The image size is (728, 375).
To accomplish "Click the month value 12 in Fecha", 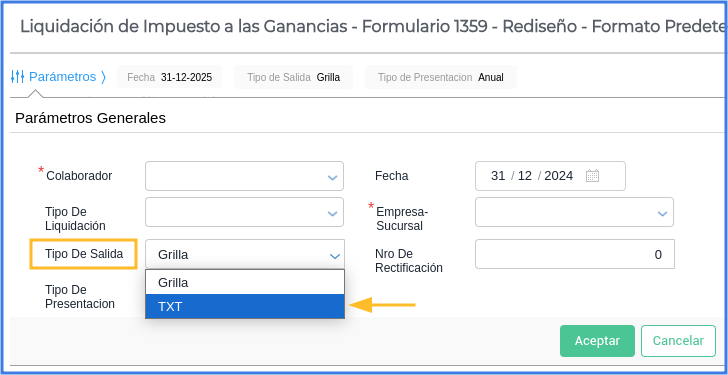I will point(525,176).
